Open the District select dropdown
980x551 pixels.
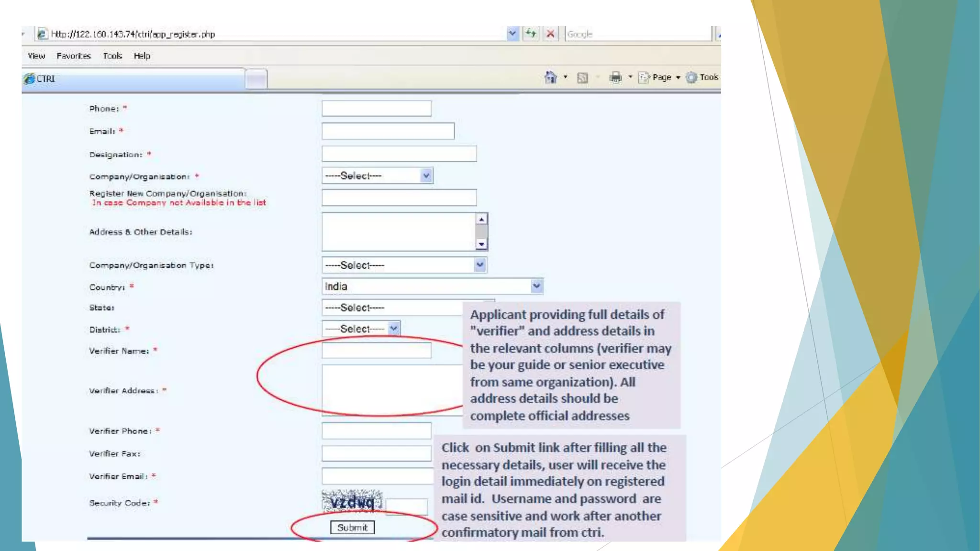point(393,329)
